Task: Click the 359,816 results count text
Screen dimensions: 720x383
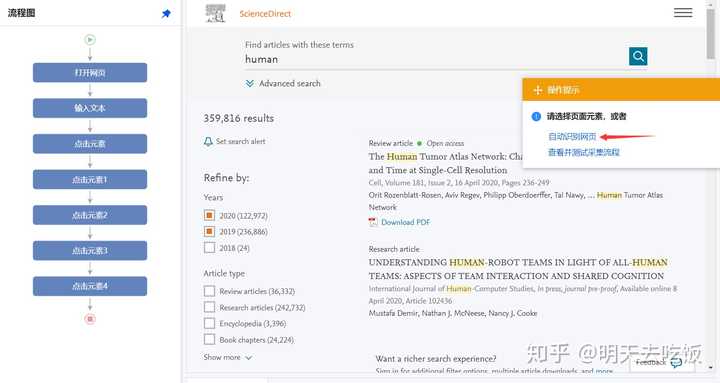Action: pos(239,118)
